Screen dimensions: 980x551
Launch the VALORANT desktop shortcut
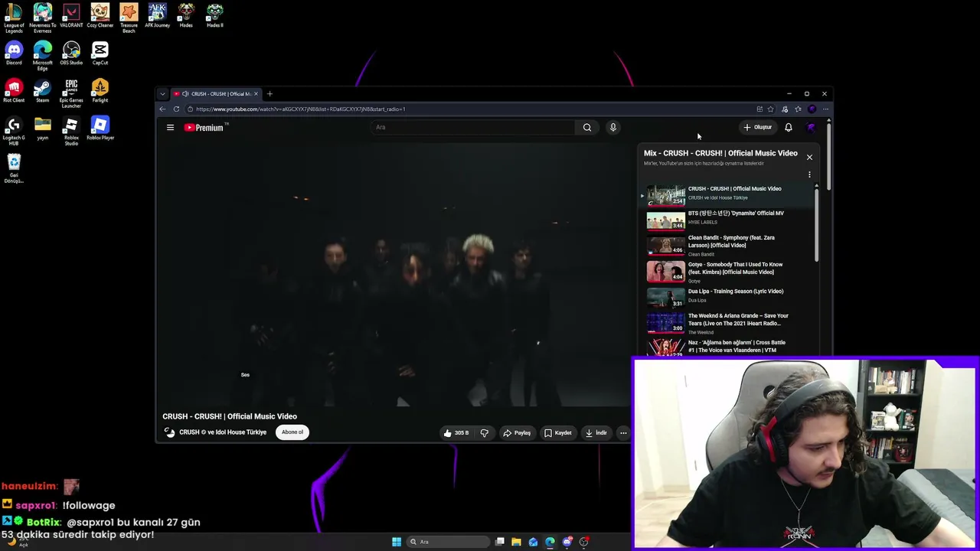71,16
